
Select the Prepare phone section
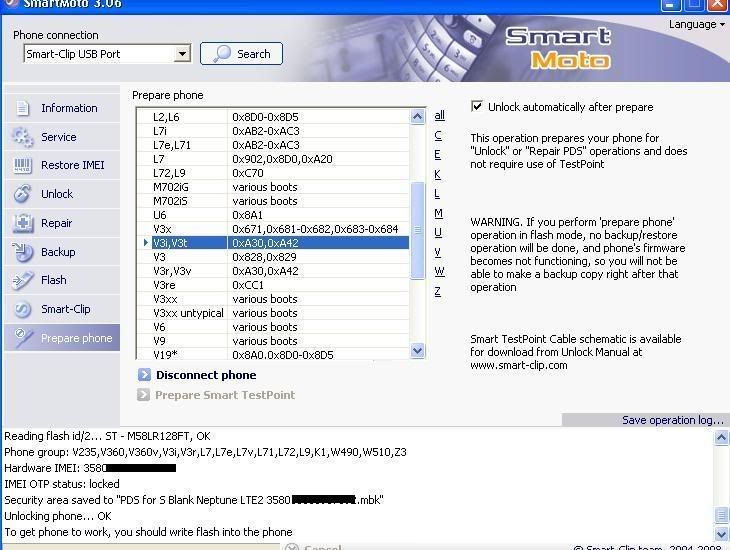click(62, 338)
